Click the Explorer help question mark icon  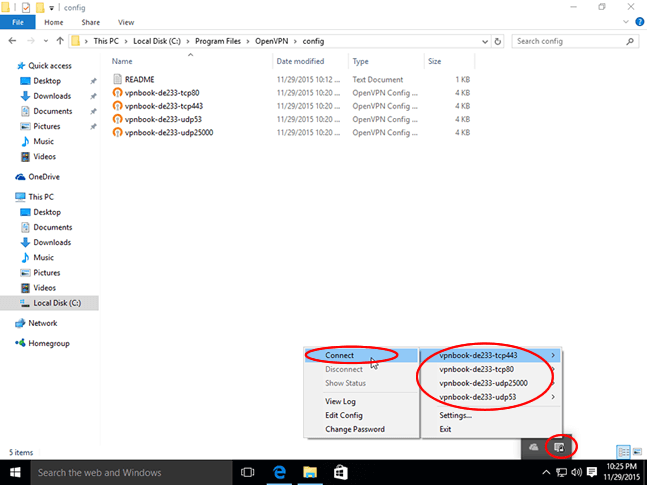(640, 22)
